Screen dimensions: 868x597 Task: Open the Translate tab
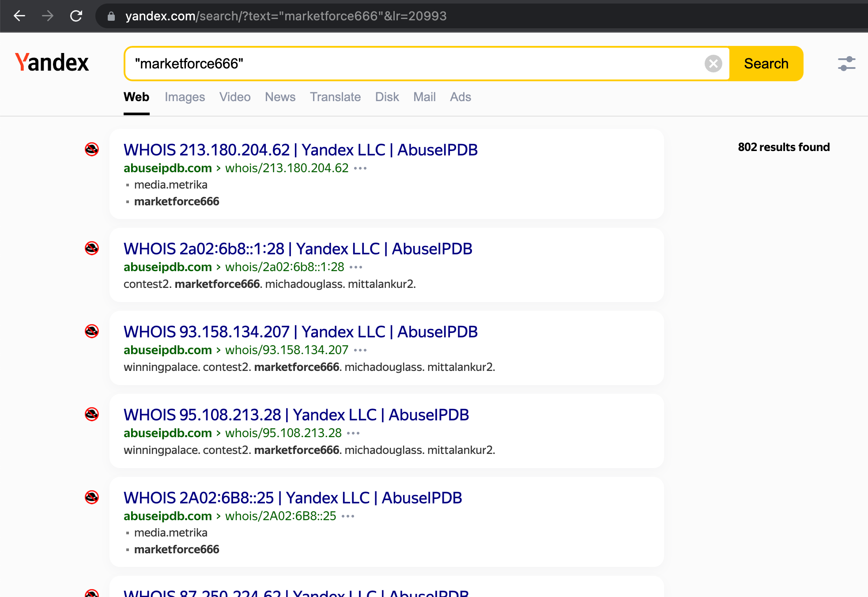(x=335, y=97)
